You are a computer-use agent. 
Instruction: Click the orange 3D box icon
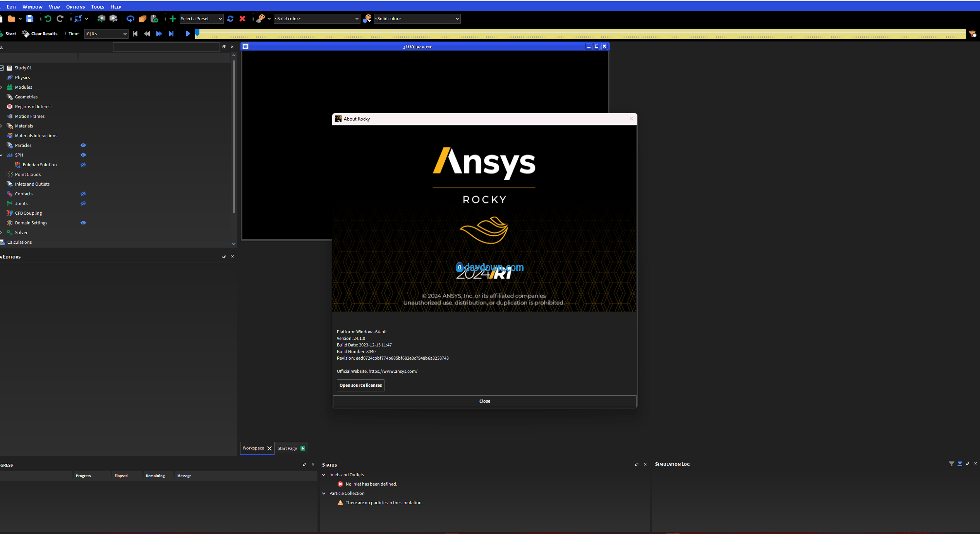pyautogui.click(x=142, y=19)
